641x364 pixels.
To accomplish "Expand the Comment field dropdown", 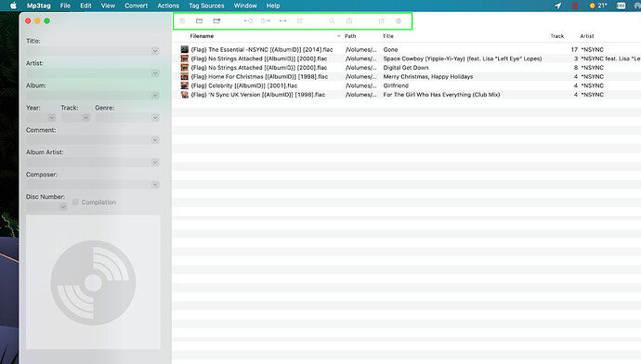I will pyautogui.click(x=155, y=139).
